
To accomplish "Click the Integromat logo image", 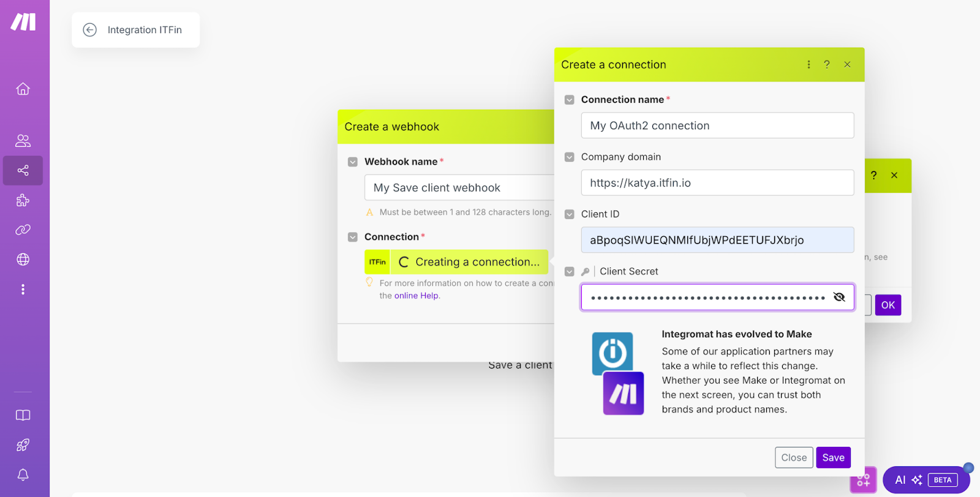I will pyautogui.click(x=612, y=353).
